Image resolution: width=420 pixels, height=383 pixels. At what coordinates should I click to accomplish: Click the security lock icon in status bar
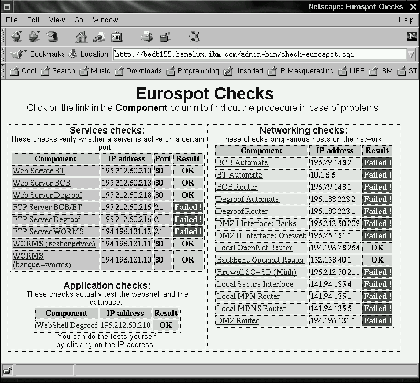[x=7, y=370]
